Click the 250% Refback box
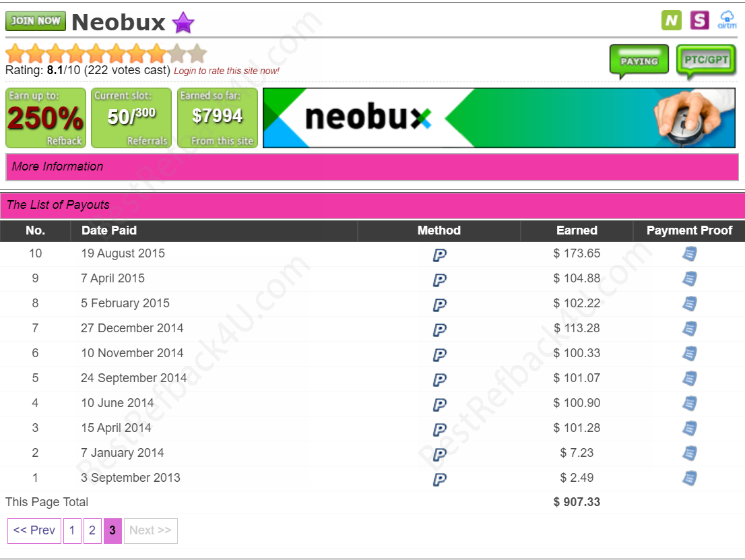This screenshot has height=560, width=745. coord(46,118)
